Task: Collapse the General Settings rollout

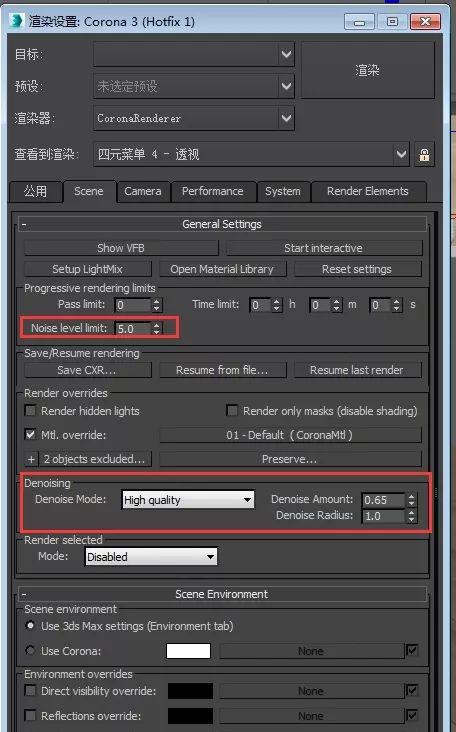Action: click(x=24, y=225)
